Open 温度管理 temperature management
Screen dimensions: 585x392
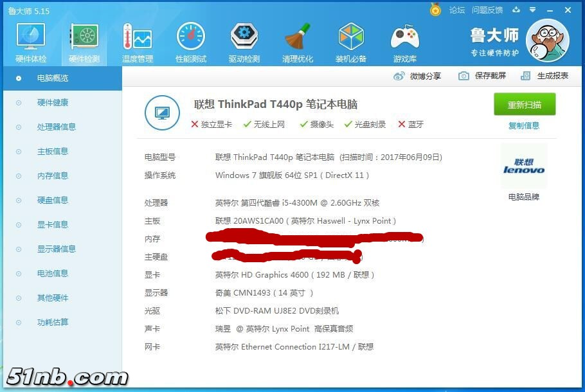point(137,40)
